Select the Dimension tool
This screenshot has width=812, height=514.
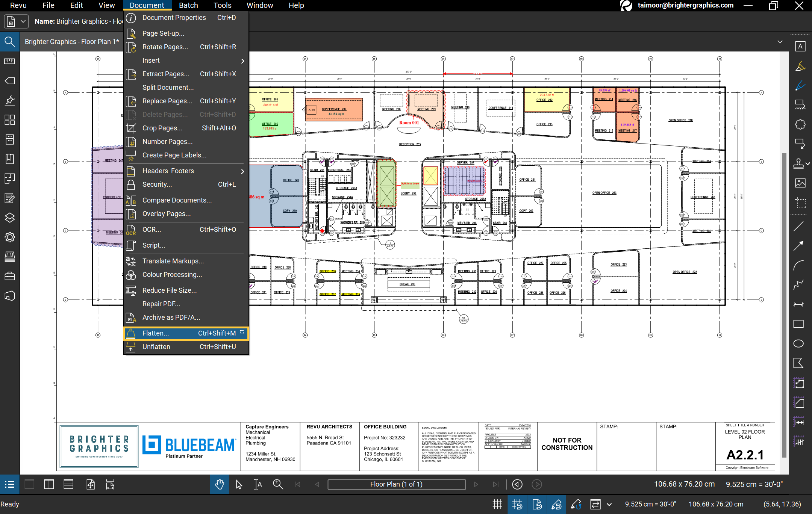pyautogui.click(x=798, y=304)
